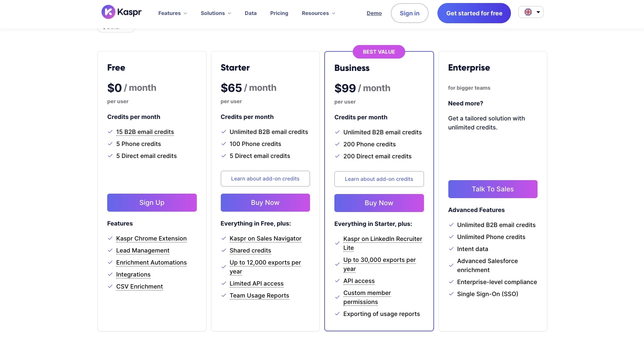Open Team Usage Reports link

(x=259, y=295)
